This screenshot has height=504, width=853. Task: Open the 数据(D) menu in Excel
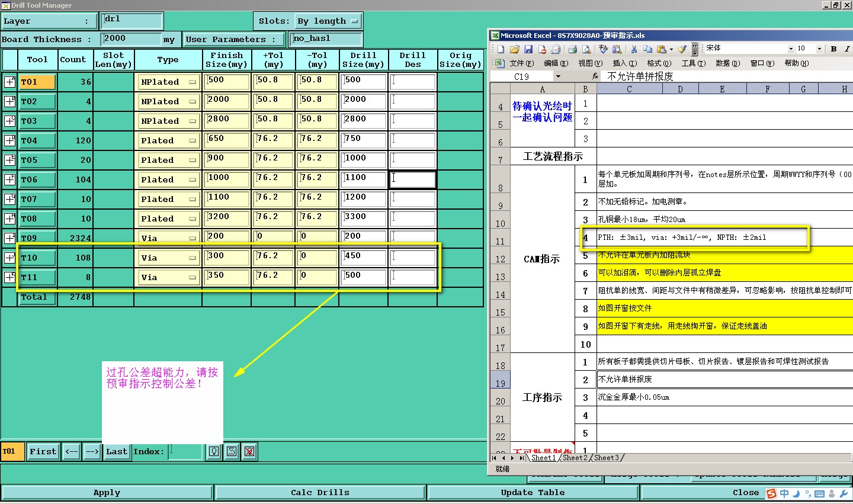727,63
